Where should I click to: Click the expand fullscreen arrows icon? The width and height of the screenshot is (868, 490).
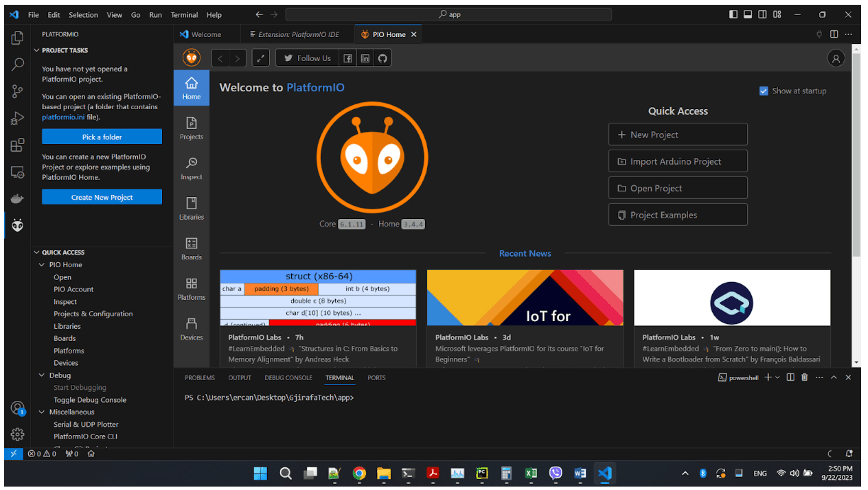[x=261, y=58]
